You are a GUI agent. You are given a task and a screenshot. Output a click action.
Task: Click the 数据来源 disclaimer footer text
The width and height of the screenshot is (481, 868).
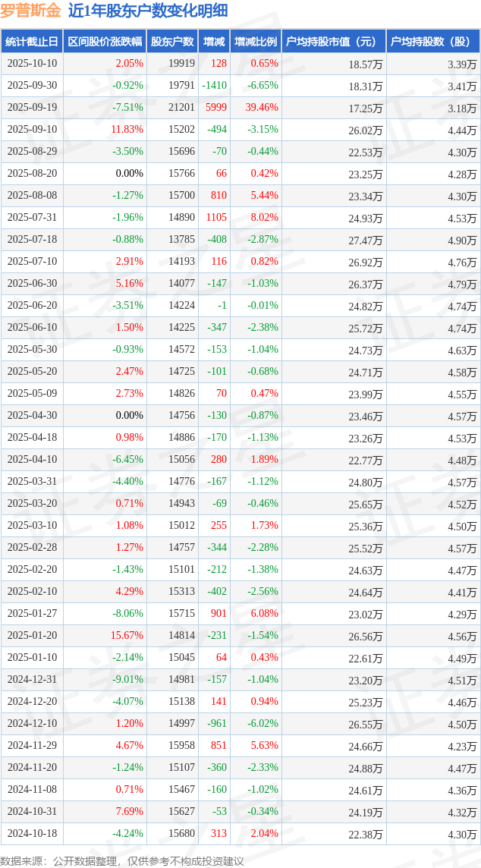click(x=122, y=860)
